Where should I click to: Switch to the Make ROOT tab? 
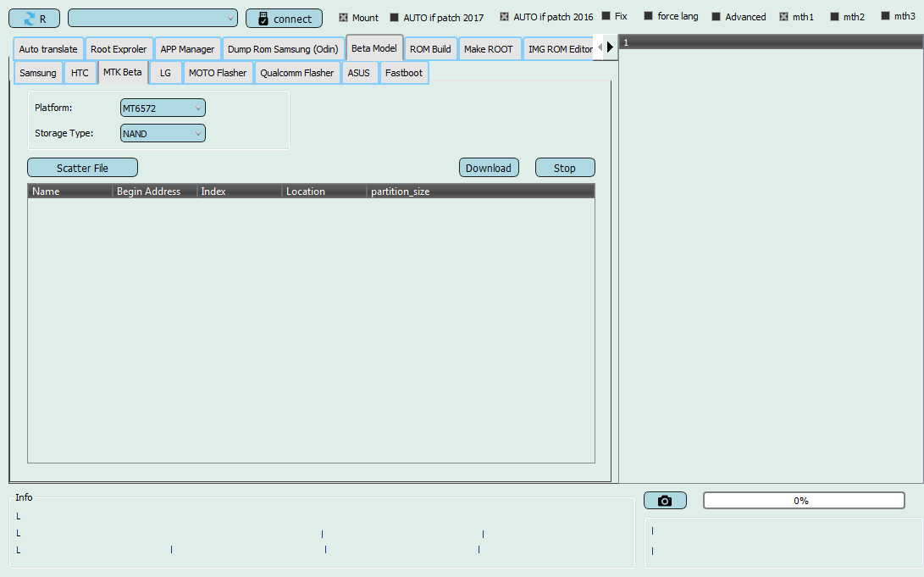coord(488,49)
